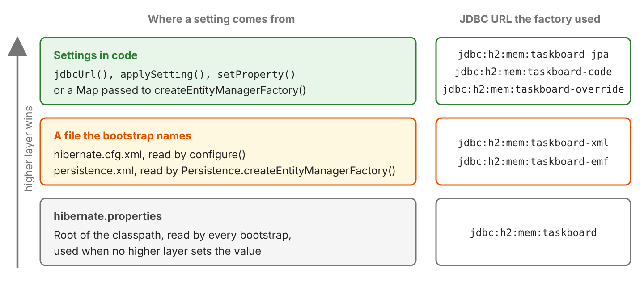Click the 'hibernate.cfg.xml, read by configure()' line
This screenshot has width=644, height=295.
(150, 155)
